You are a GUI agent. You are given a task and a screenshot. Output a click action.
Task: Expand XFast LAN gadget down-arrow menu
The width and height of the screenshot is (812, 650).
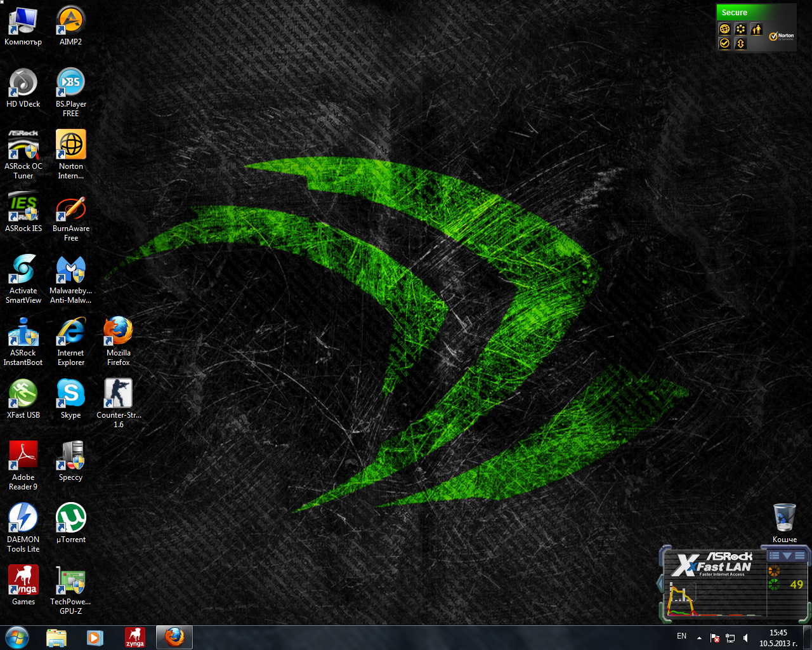click(787, 555)
